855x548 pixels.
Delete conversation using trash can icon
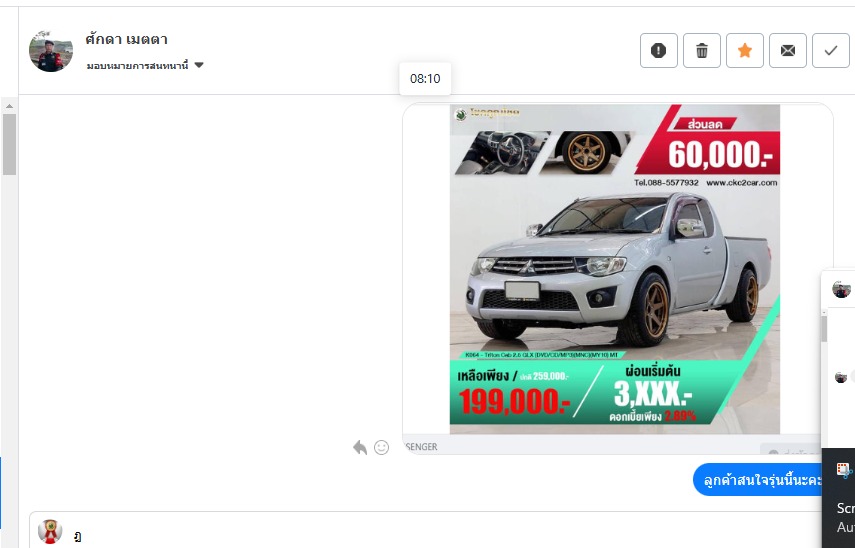pos(702,51)
